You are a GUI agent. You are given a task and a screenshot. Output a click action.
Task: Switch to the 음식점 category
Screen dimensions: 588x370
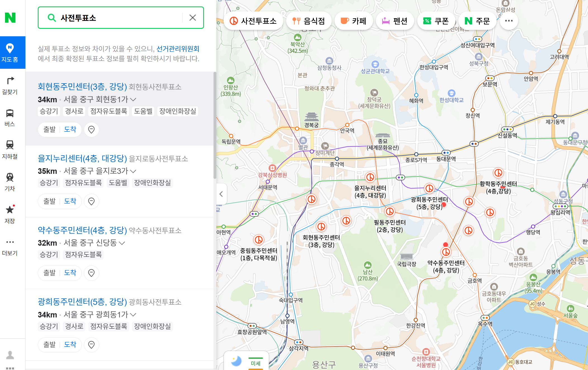point(309,21)
